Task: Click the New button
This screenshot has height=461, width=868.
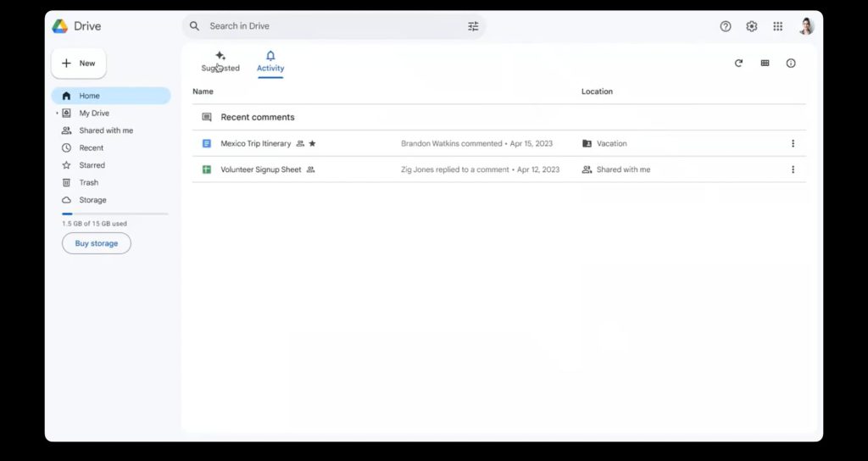Action: point(79,64)
